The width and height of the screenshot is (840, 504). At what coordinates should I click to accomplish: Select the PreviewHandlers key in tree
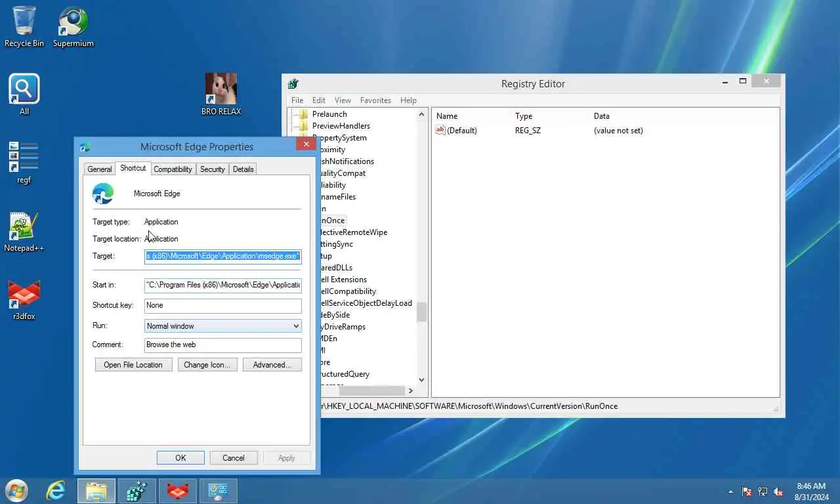(341, 126)
